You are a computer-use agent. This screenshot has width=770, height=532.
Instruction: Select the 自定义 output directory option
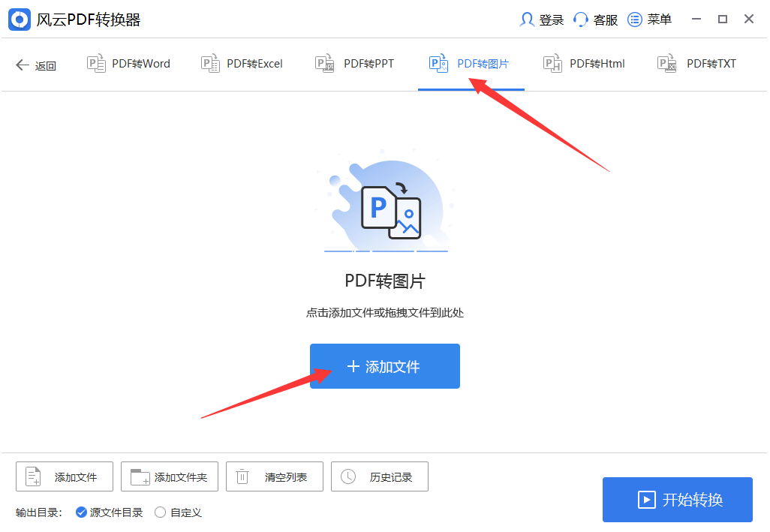click(160, 512)
